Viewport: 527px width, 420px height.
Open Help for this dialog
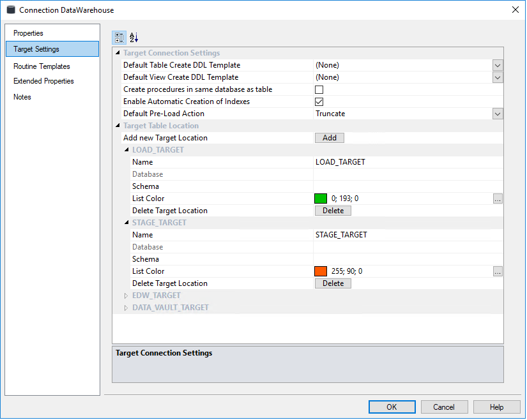point(496,407)
